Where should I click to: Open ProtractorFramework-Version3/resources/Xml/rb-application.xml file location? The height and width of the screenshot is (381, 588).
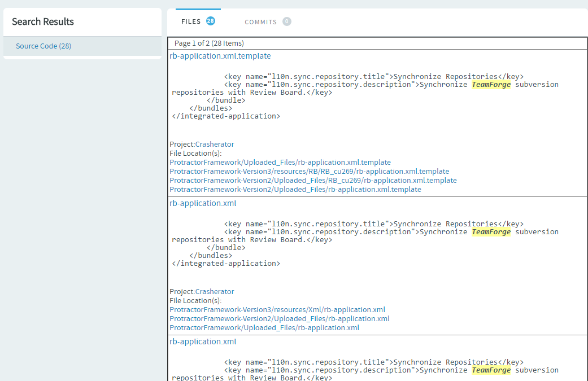tap(277, 309)
